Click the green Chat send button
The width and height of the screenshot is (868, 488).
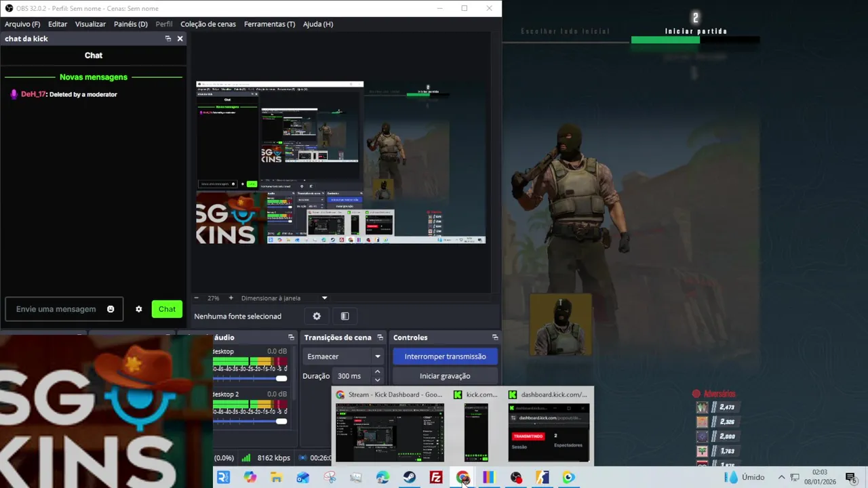(x=167, y=309)
